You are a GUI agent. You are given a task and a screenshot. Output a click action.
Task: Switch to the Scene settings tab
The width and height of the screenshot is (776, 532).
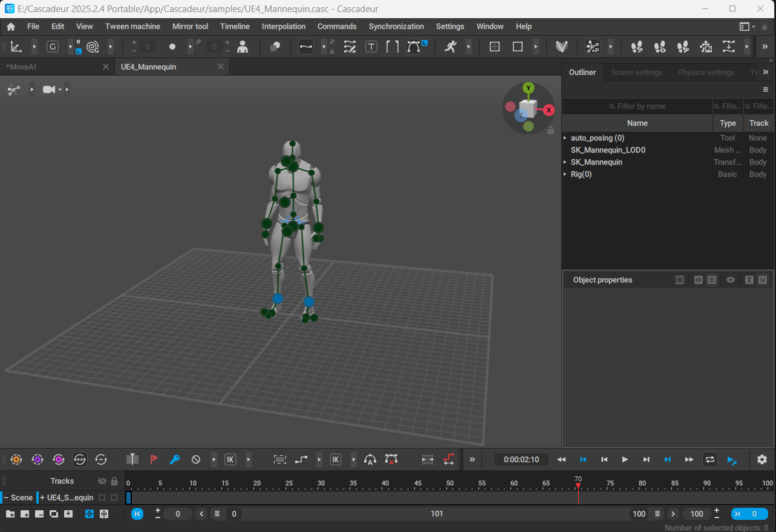637,72
